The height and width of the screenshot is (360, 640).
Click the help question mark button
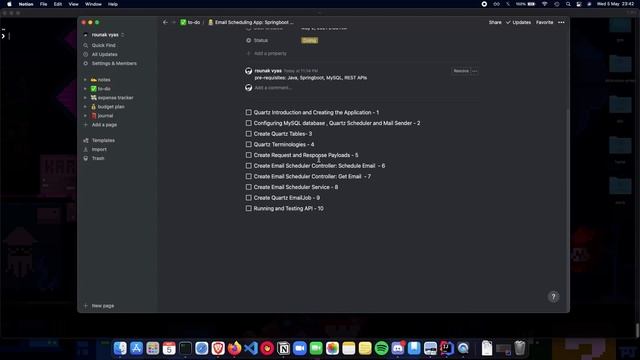point(553,297)
